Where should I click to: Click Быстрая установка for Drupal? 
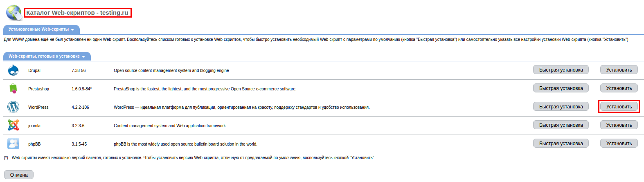(561, 70)
